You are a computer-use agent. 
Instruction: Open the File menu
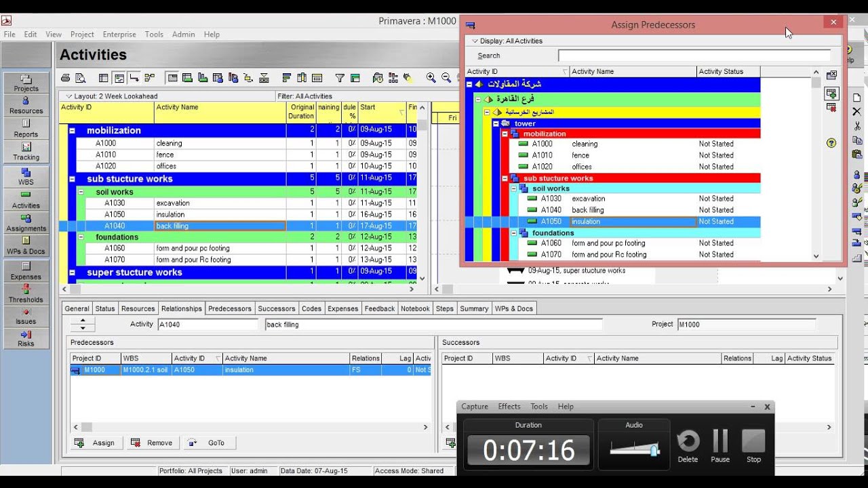(x=9, y=35)
